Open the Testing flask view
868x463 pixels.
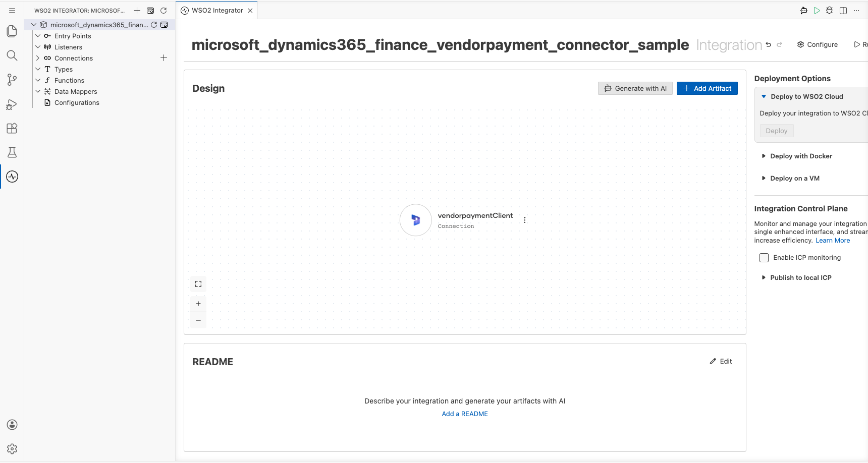tap(12, 152)
